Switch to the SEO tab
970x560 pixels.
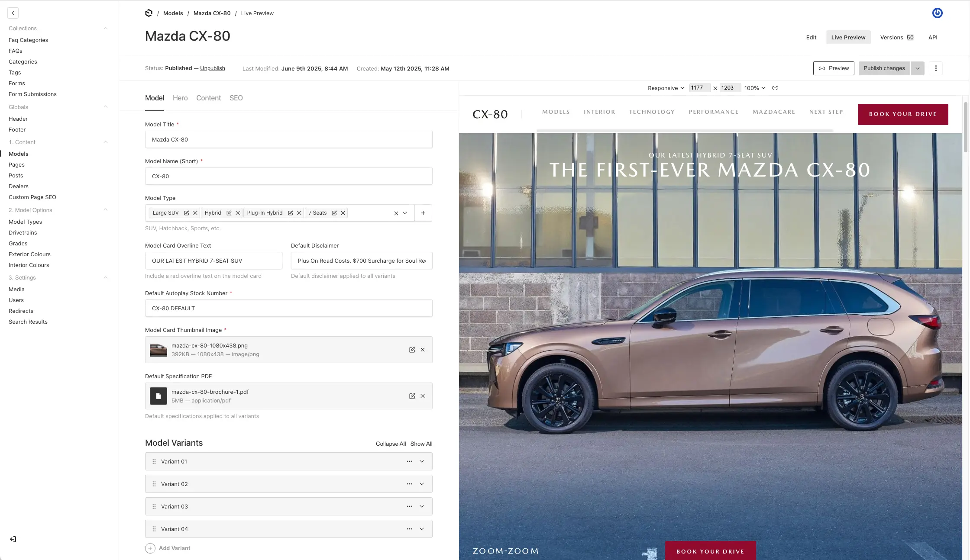pyautogui.click(x=236, y=98)
